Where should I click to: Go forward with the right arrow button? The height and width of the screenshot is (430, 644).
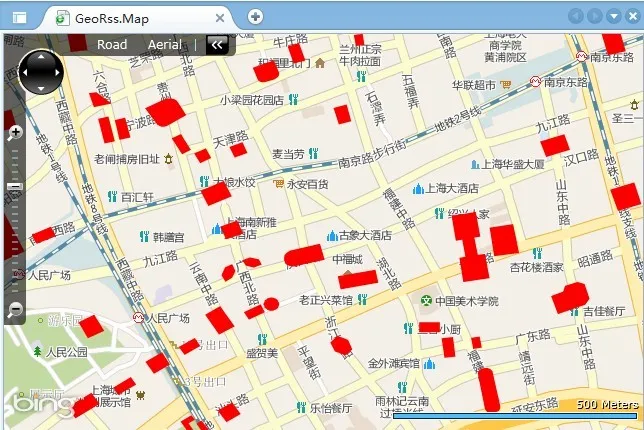point(595,16)
